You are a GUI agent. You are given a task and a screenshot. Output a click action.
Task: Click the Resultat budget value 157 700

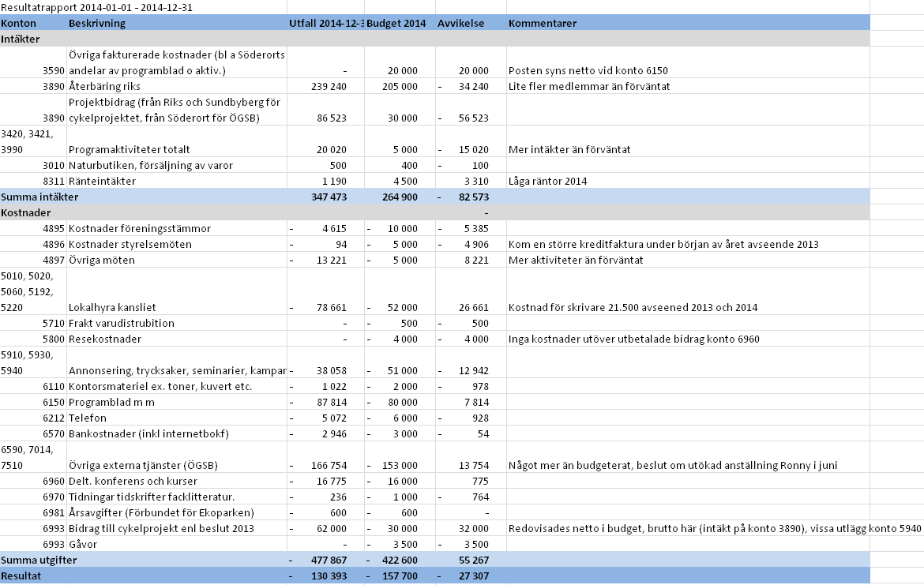click(x=400, y=576)
